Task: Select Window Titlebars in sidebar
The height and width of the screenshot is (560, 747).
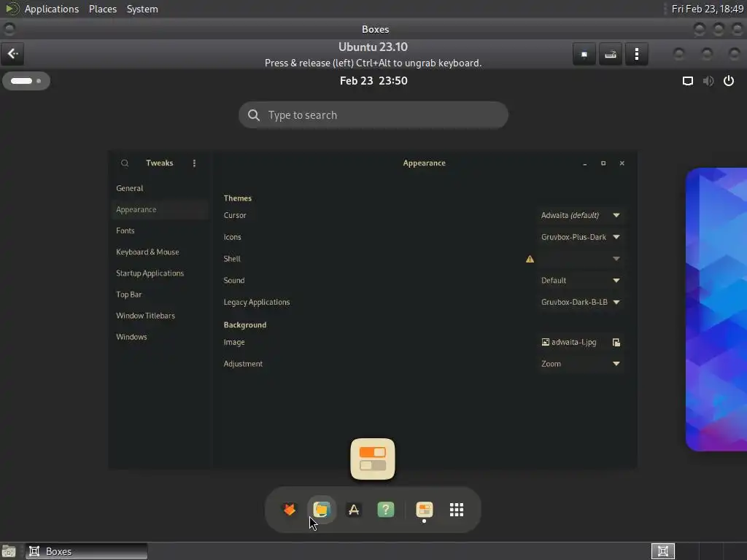Action: pos(160,316)
